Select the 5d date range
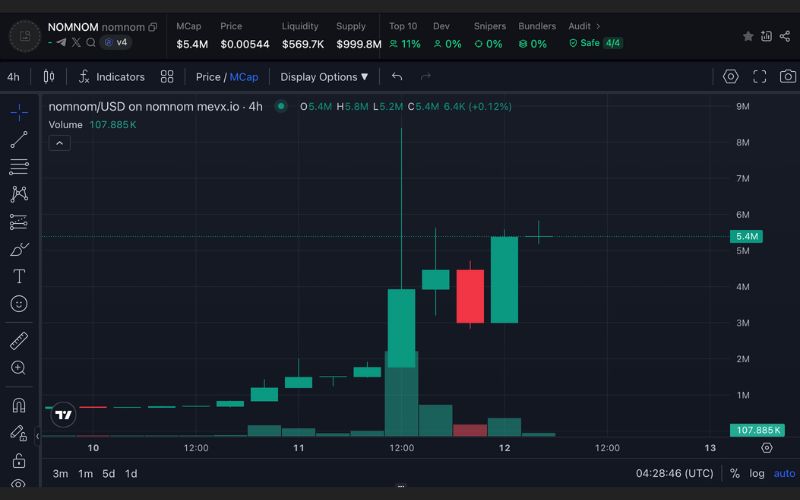This screenshot has width=800, height=500. tap(108, 473)
